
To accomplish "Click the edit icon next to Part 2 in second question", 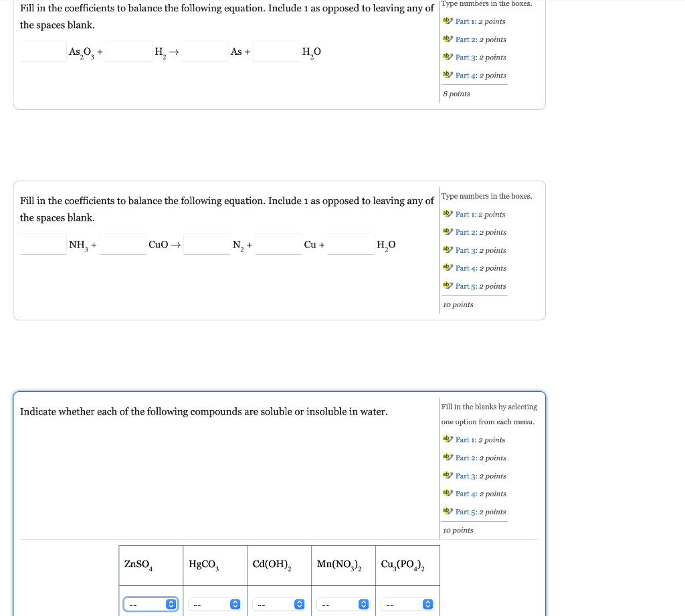I will pyautogui.click(x=448, y=231).
